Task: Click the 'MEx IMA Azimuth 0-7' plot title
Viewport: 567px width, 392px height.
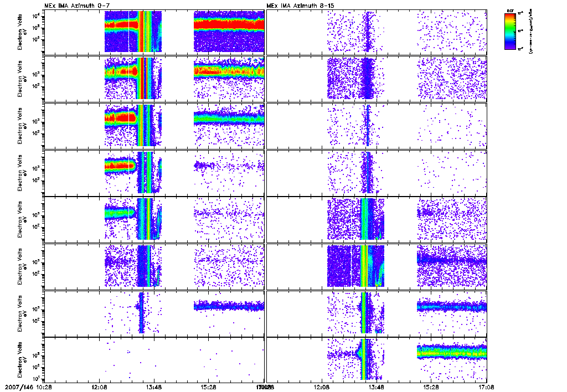Action: click(x=78, y=6)
